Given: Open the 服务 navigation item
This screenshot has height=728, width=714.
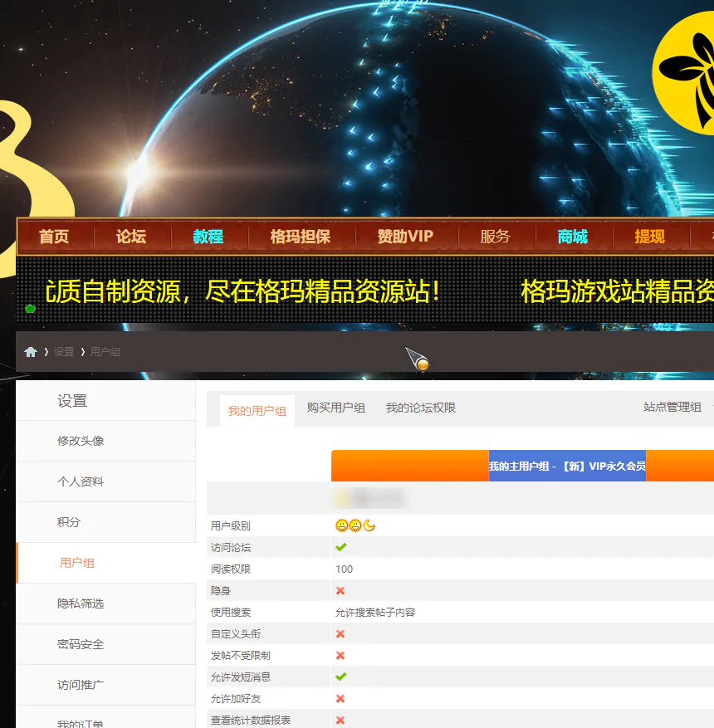Looking at the screenshot, I should (496, 237).
